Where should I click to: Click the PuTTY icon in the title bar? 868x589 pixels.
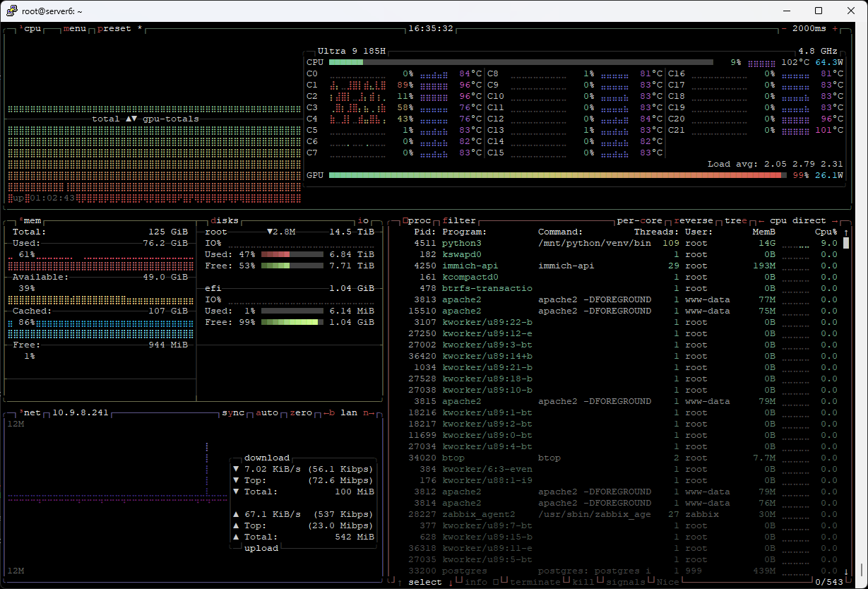point(11,11)
